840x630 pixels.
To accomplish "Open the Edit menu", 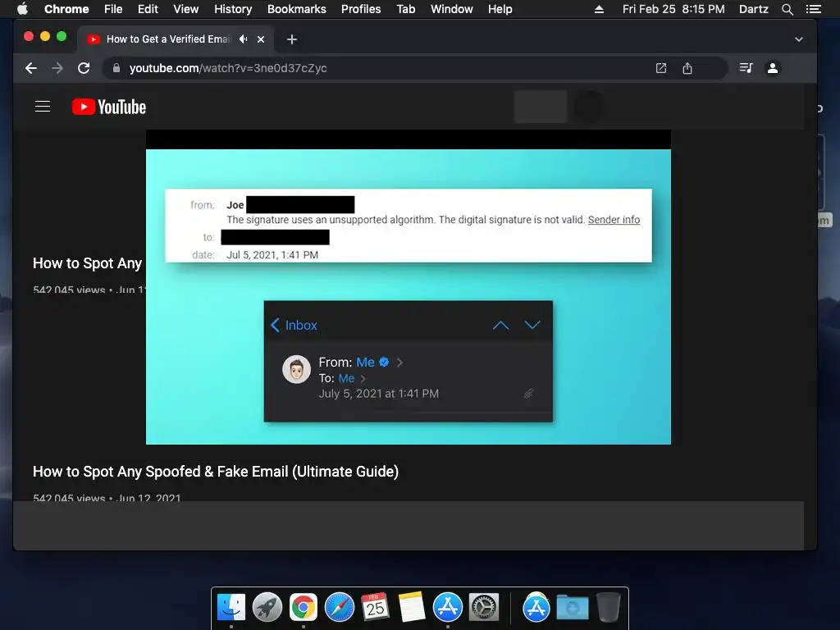I will (x=148, y=9).
